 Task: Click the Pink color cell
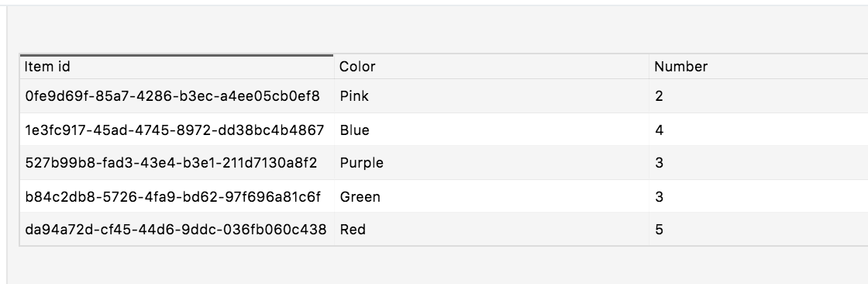pyautogui.click(x=491, y=96)
